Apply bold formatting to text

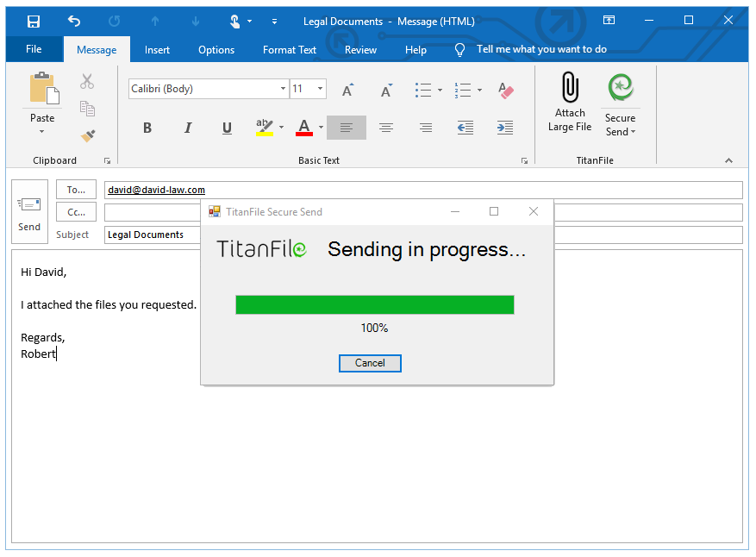tap(147, 128)
